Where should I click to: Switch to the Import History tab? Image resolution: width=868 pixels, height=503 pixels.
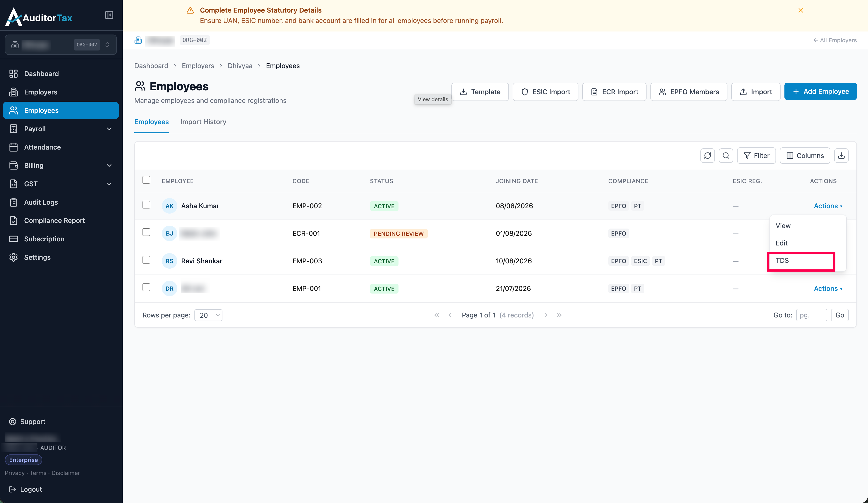point(203,122)
